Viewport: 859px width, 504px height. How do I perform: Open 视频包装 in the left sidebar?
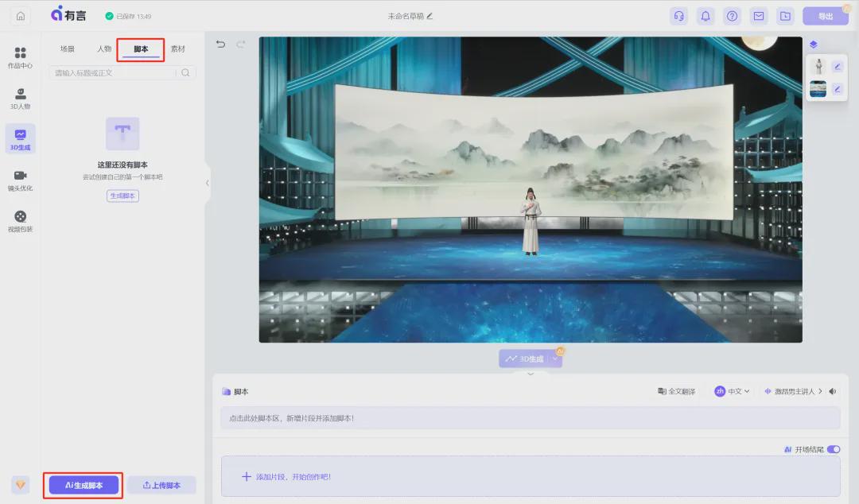[x=20, y=221]
